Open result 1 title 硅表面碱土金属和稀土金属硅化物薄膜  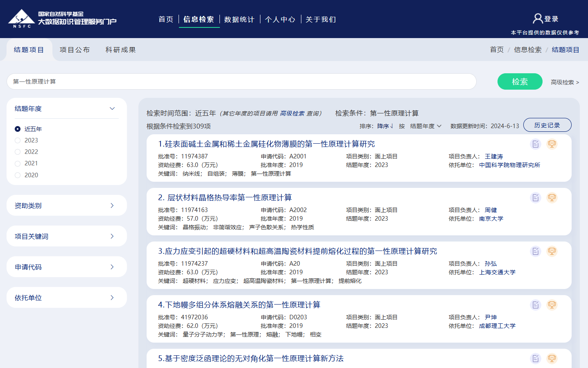click(267, 144)
